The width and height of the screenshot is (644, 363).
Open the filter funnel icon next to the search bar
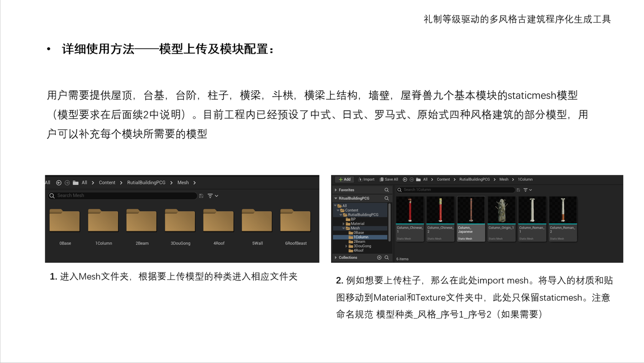pos(525,190)
